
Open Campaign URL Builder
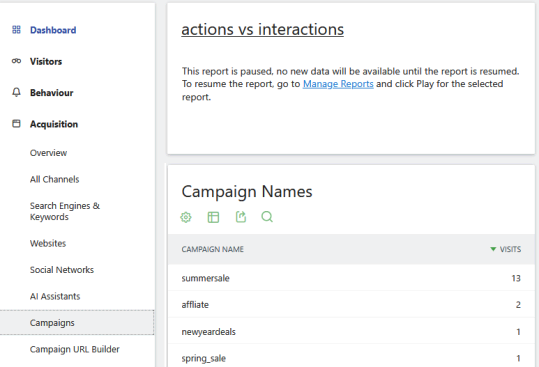point(75,349)
